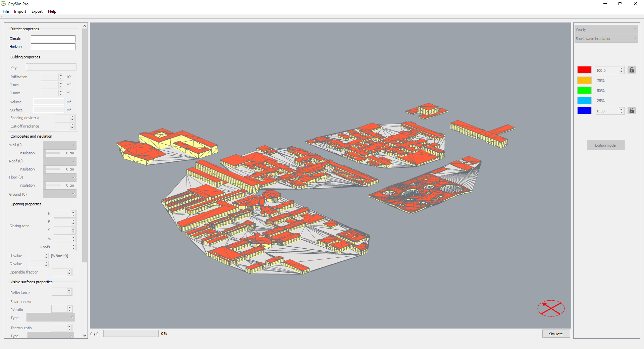
Task: Increase the Infiltration value with the up arrow
Action: tap(61, 75)
